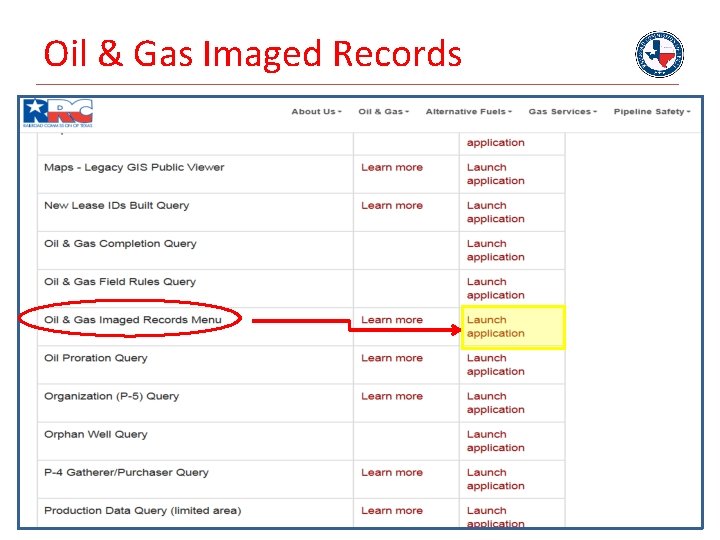Select the 'Oil & Gas Completion Query' row text
Viewport: 720px width, 540px height.
(120, 244)
